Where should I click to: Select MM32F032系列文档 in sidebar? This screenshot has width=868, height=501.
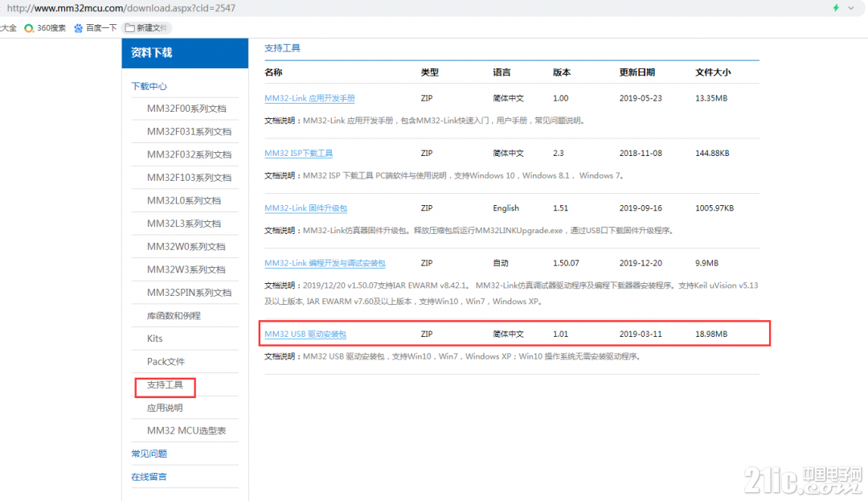click(x=190, y=154)
